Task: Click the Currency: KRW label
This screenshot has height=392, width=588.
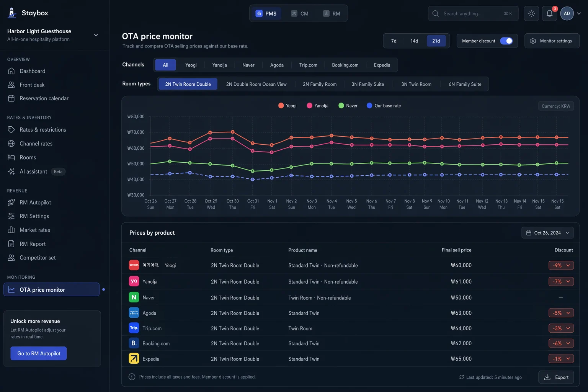Action: pyautogui.click(x=556, y=106)
